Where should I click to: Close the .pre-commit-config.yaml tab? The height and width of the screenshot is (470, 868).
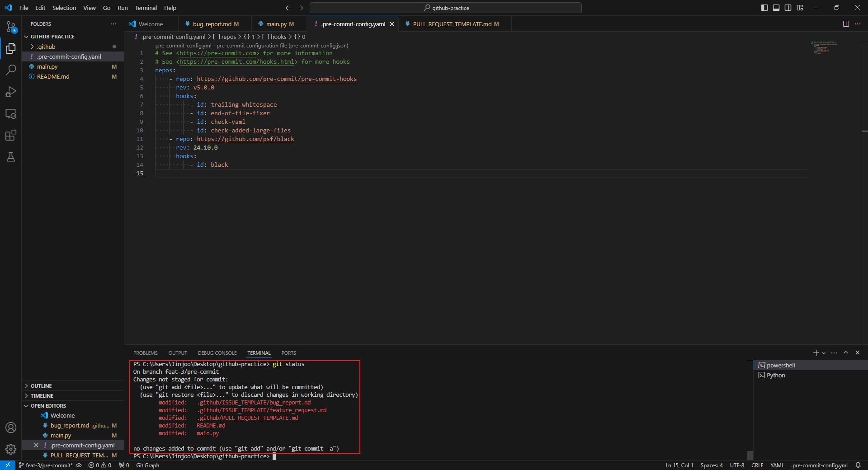(x=392, y=24)
